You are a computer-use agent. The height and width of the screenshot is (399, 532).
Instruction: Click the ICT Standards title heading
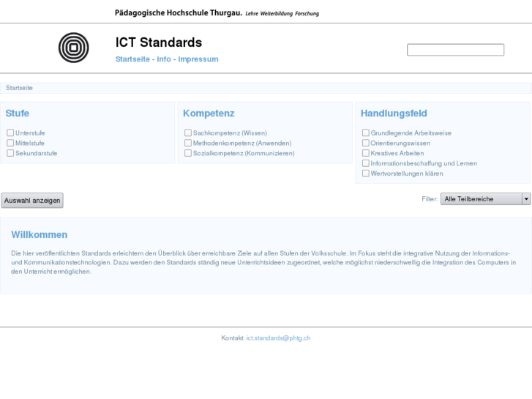(159, 42)
